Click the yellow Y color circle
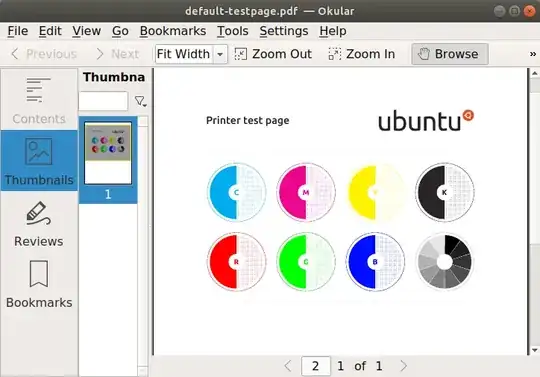The image size is (540, 377). [375, 192]
